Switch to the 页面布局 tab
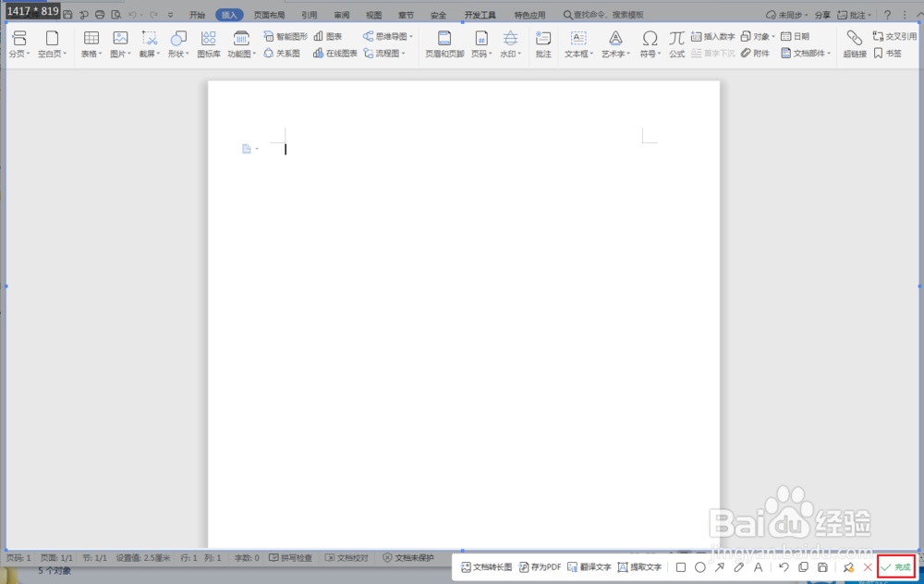924x584 pixels. point(269,15)
